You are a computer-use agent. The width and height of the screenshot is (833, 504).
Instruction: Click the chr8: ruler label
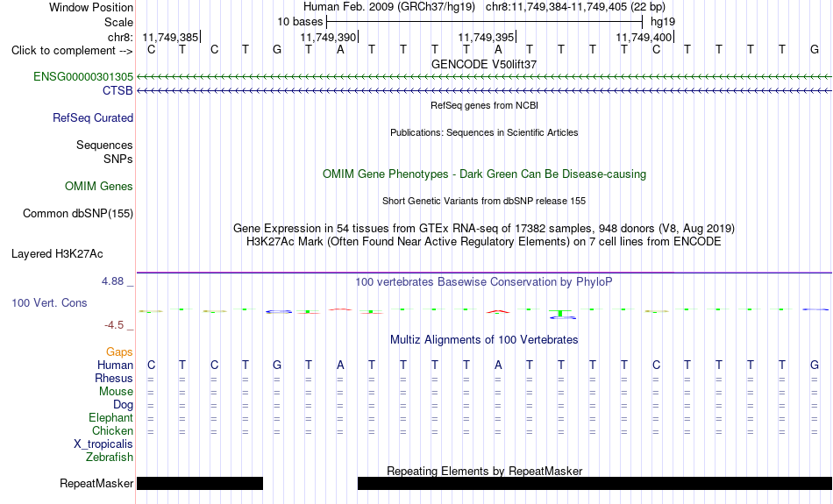tap(121, 37)
